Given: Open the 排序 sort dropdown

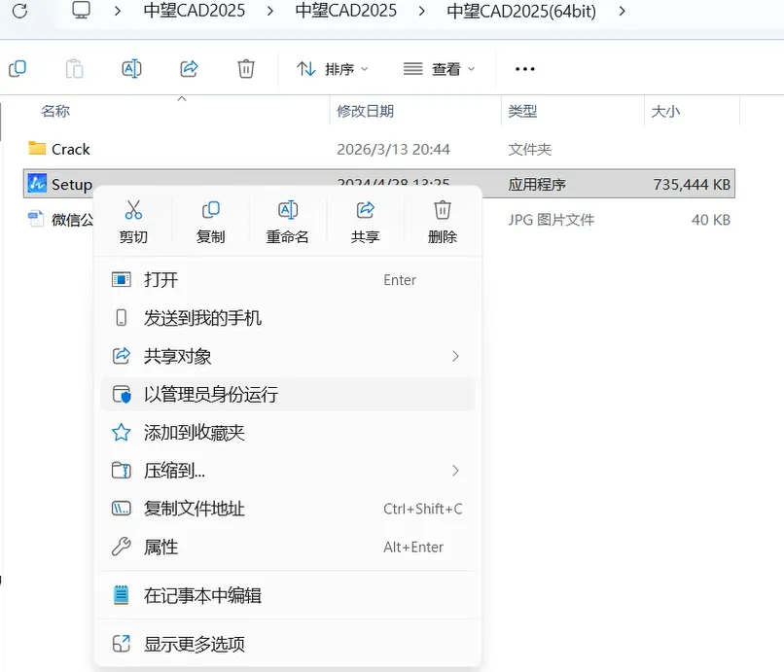Looking at the screenshot, I should (x=332, y=68).
